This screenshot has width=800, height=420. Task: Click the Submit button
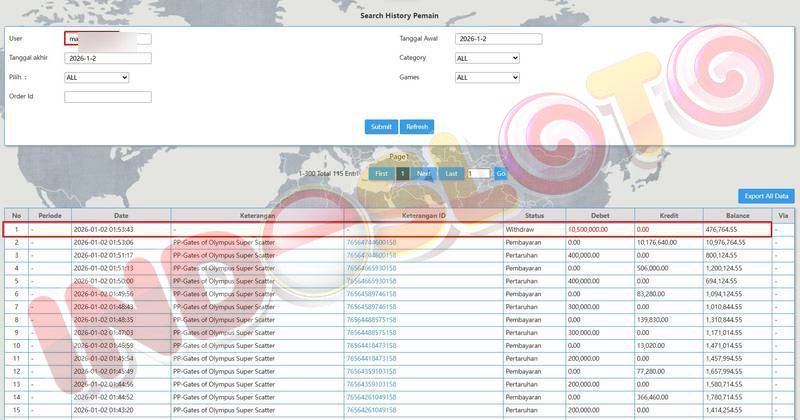coord(381,127)
